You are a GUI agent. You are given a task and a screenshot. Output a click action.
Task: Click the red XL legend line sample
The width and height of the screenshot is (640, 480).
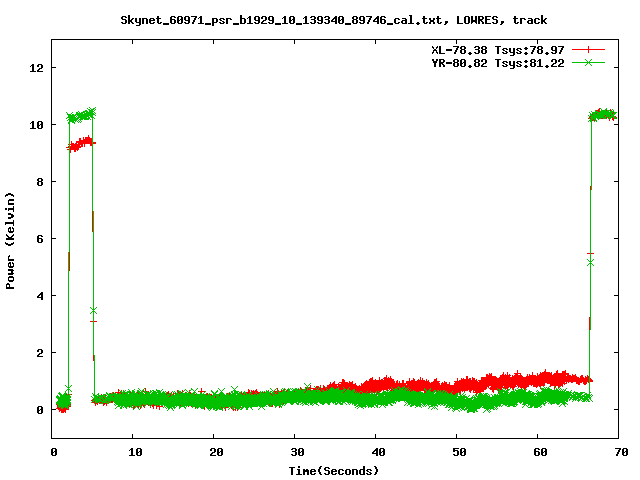[x=589, y=49]
